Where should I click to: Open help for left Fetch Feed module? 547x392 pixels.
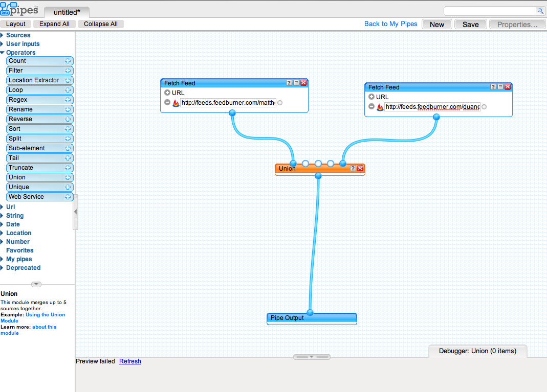289,83
